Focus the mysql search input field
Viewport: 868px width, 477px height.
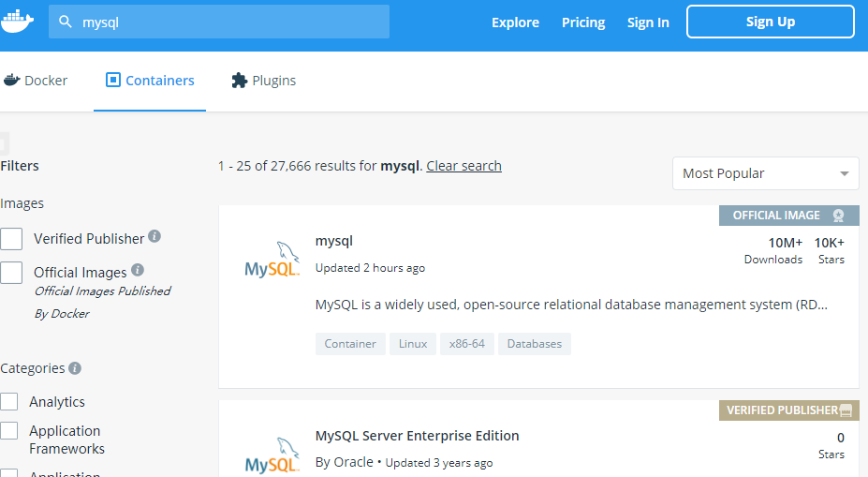(219, 22)
